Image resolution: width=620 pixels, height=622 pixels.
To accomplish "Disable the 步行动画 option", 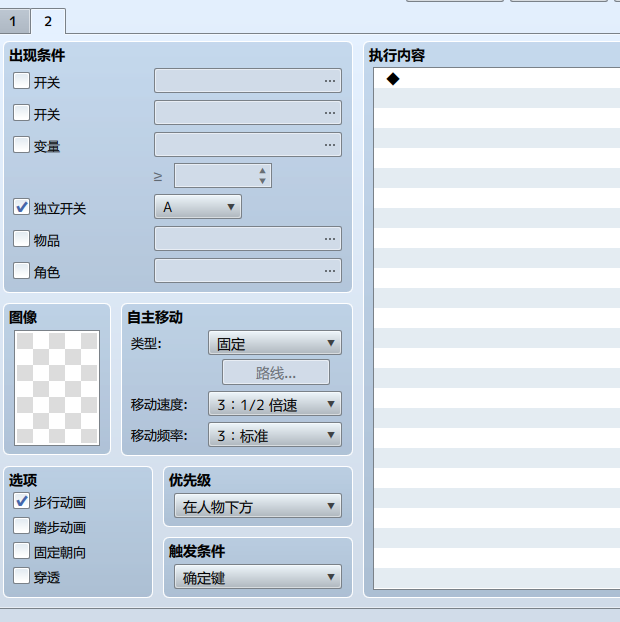I will (21, 501).
